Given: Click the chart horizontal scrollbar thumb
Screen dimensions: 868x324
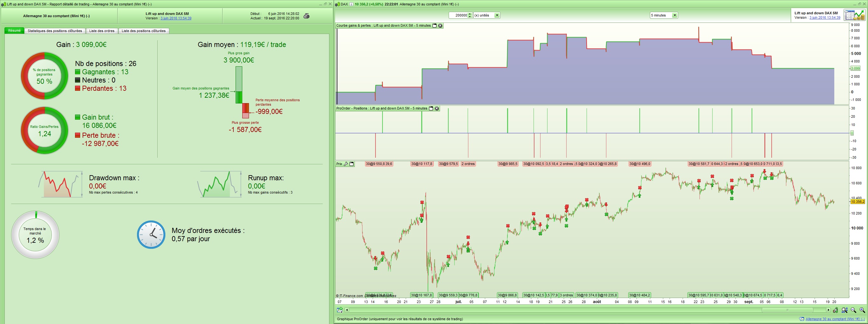Looking at the screenshot, I should 787,310.
